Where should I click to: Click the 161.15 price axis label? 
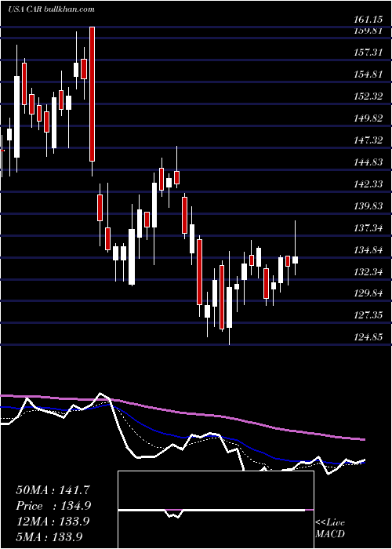point(368,20)
